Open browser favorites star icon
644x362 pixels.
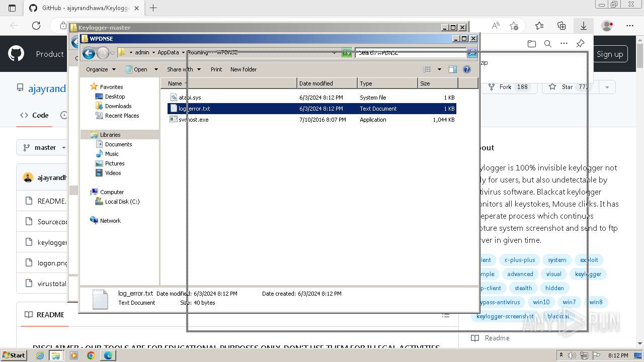539,26
